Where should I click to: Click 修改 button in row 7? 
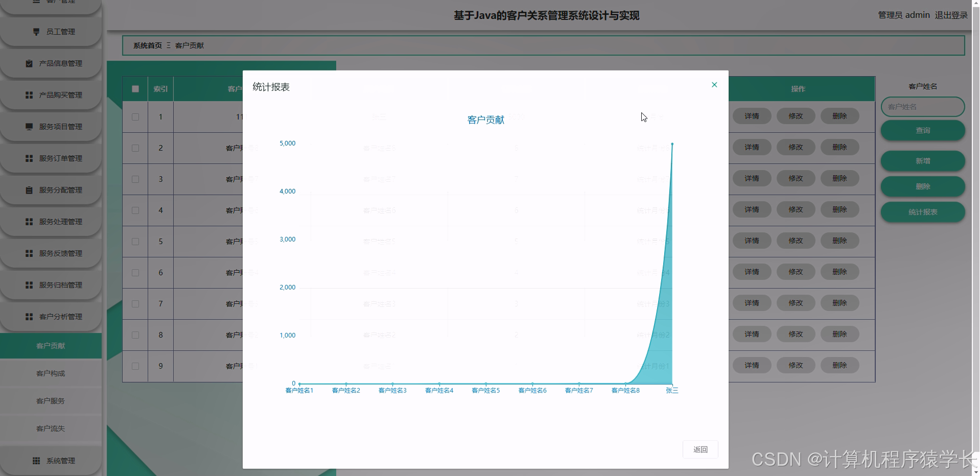(796, 303)
